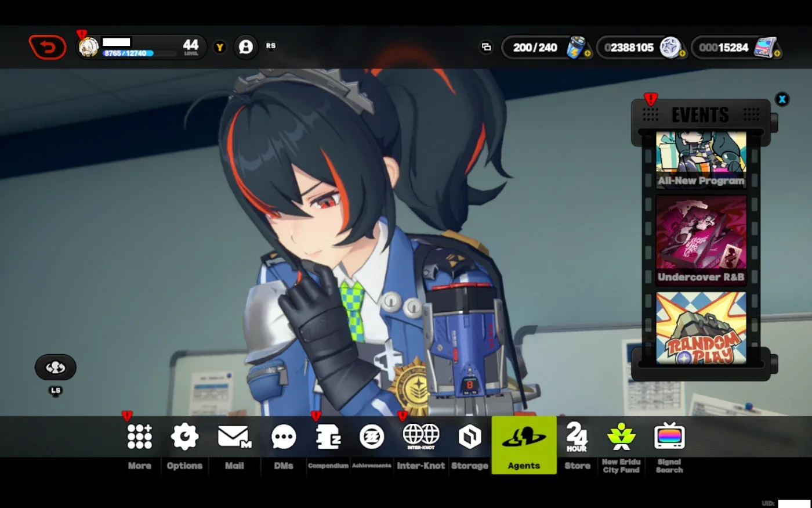812x508 pixels.
Task: Open the Options gear
Action: [184, 437]
